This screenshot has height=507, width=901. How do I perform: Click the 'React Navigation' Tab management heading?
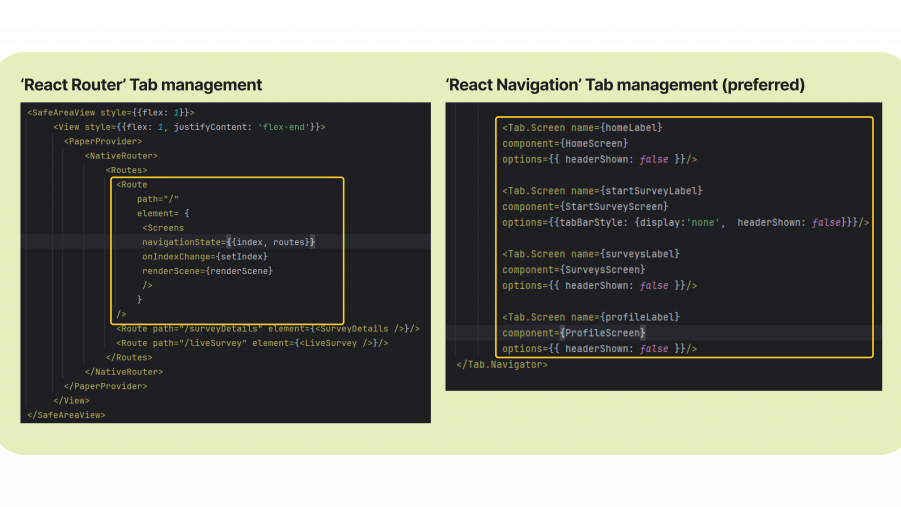(625, 85)
